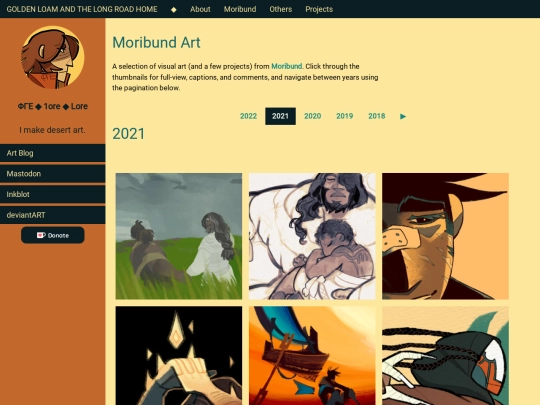Go to next pagination page arrow
The width and height of the screenshot is (540, 405).
pos(403,116)
